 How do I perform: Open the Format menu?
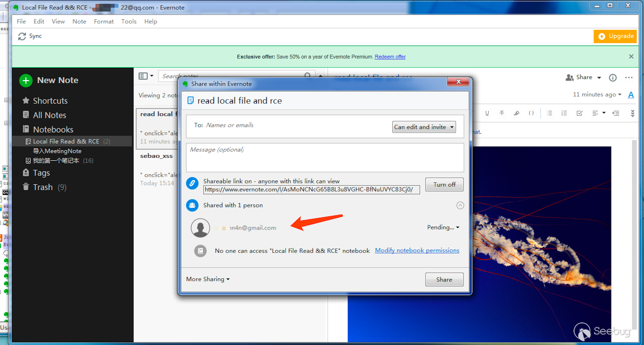[x=104, y=22]
